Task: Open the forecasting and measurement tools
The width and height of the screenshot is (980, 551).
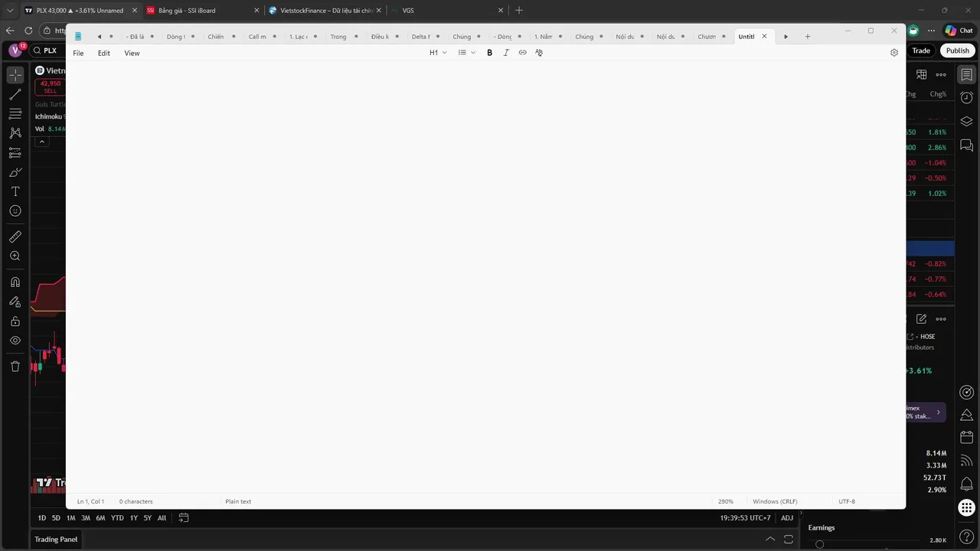Action: [x=15, y=153]
